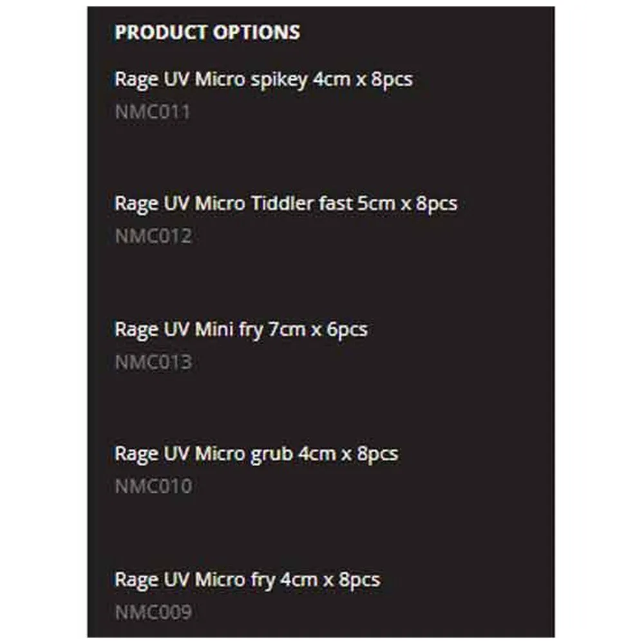Open the Micro fry 4cm x 8pcs entry

pos(247,579)
